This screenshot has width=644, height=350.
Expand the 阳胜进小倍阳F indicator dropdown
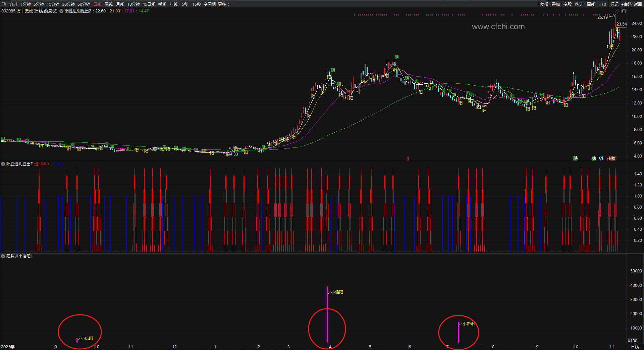click(x=3, y=256)
